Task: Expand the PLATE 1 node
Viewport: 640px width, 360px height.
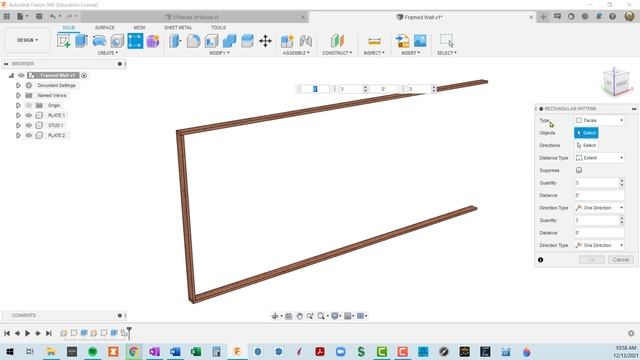Action: pyautogui.click(x=18, y=116)
